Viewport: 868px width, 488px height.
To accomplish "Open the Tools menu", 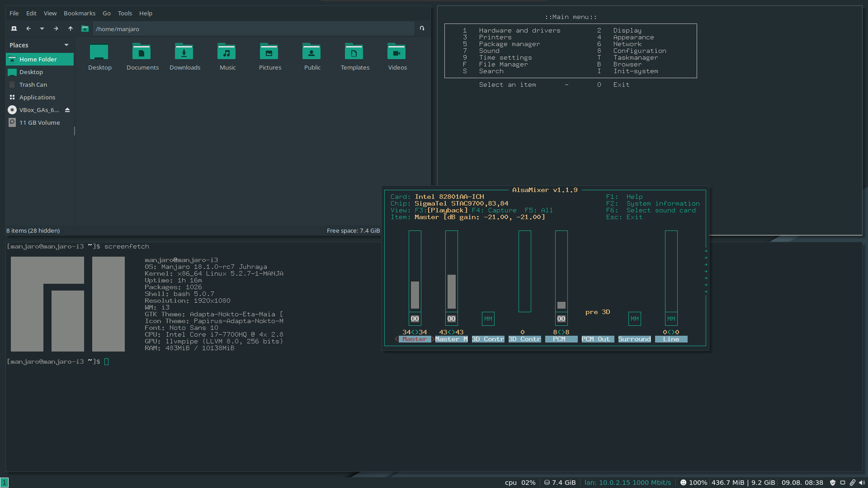I will coord(125,13).
